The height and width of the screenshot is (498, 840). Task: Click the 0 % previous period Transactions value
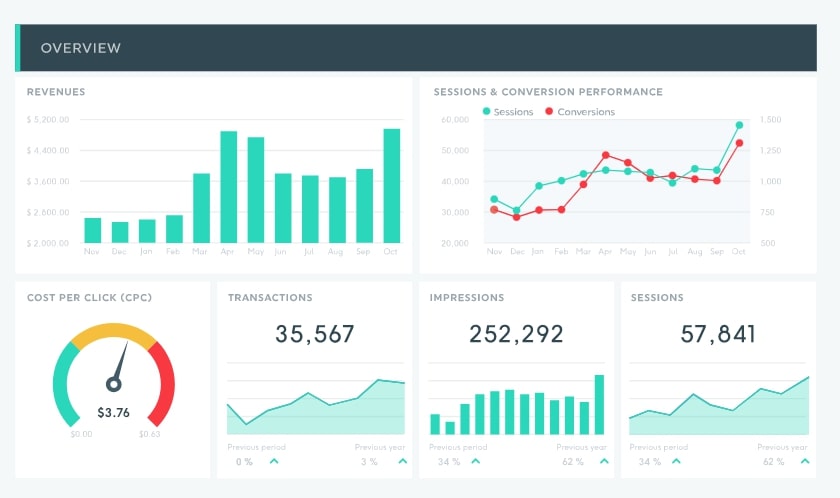pyautogui.click(x=244, y=462)
